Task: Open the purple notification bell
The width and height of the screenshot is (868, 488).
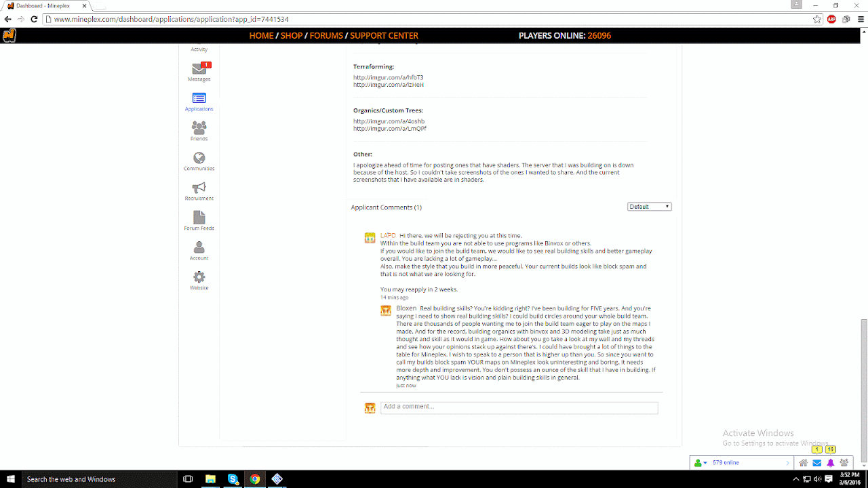Action: coord(831,463)
